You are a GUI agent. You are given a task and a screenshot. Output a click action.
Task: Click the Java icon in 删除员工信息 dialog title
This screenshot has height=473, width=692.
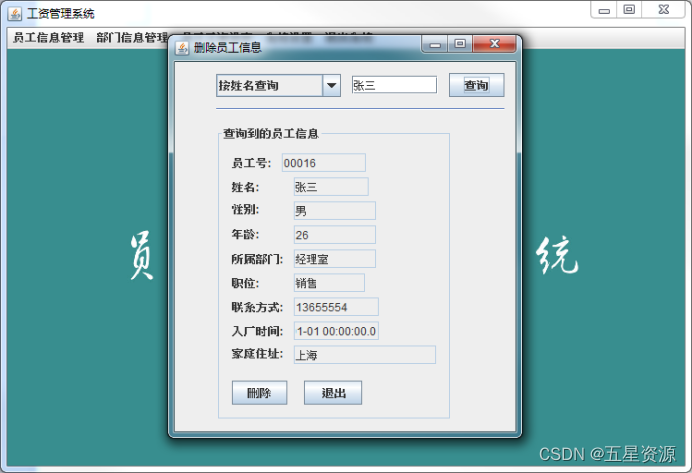pos(182,48)
